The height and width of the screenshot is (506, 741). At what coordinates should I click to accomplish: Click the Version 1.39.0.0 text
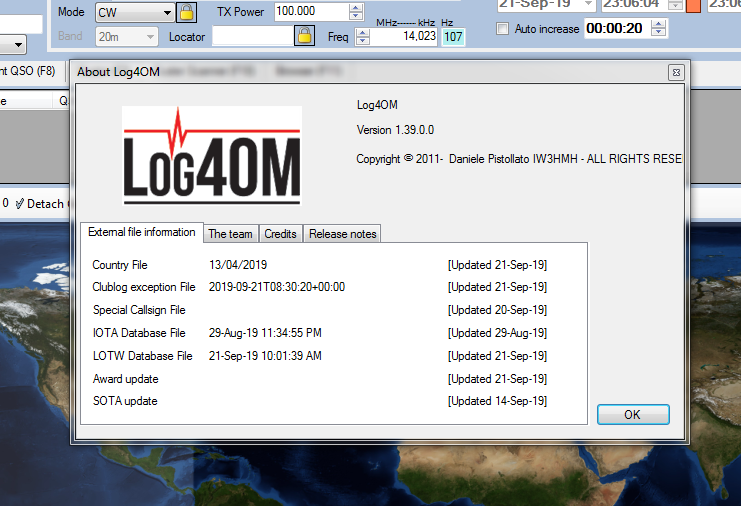395,130
